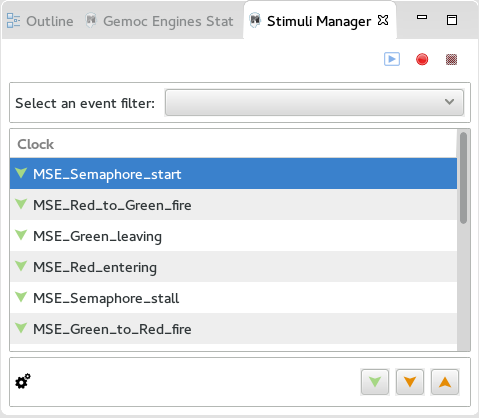
Task: Select the MSE_Red_to_Green_fire row
Action: (233, 205)
